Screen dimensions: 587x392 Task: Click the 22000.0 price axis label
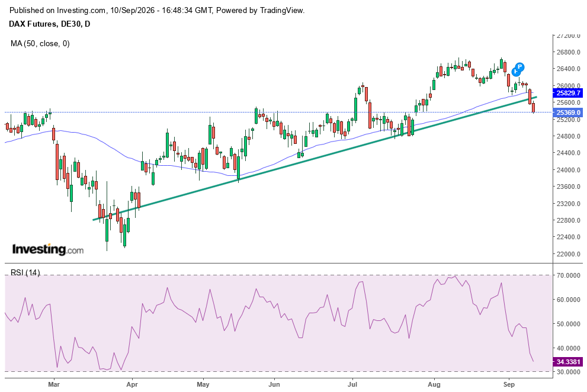coord(568,254)
